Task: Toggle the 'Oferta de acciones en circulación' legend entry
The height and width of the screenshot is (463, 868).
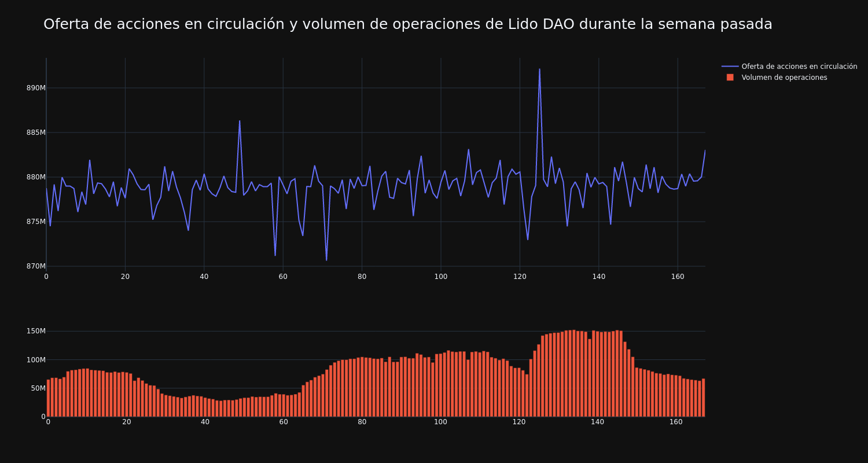Action: [789, 67]
